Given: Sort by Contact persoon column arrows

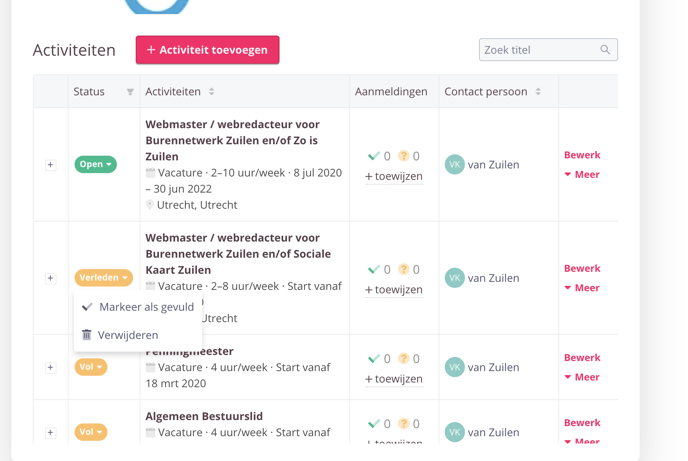Looking at the screenshot, I should point(538,92).
